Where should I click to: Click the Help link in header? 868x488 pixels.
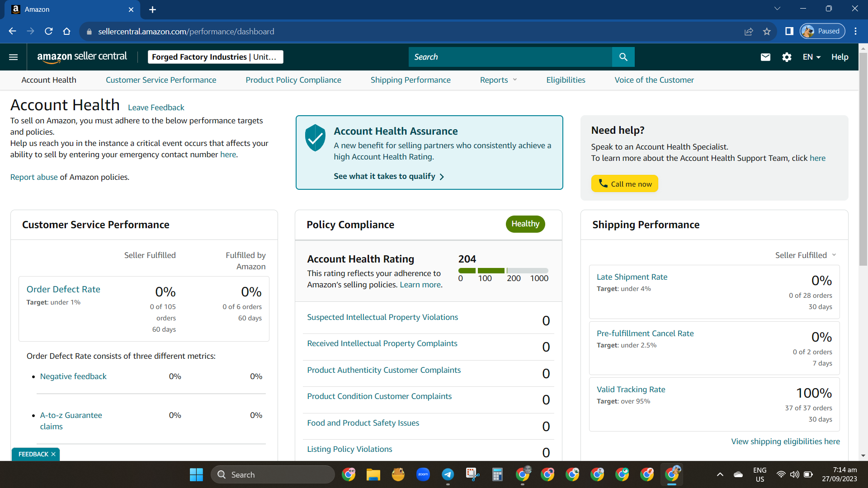[x=840, y=57]
